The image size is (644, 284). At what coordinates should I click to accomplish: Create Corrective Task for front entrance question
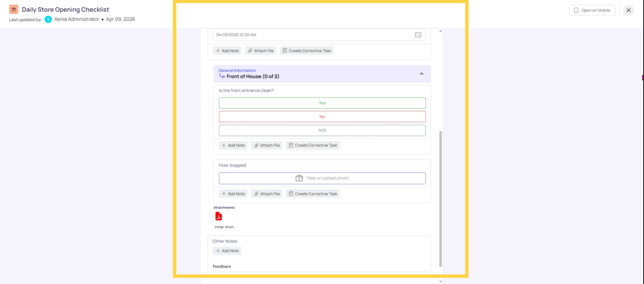click(313, 145)
